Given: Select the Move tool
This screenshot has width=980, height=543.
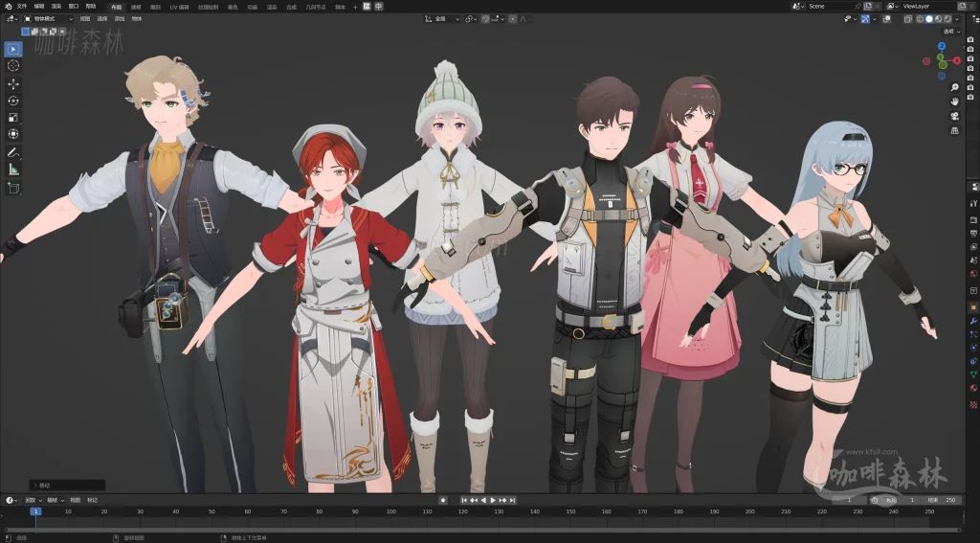Looking at the screenshot, I should 13,84.
